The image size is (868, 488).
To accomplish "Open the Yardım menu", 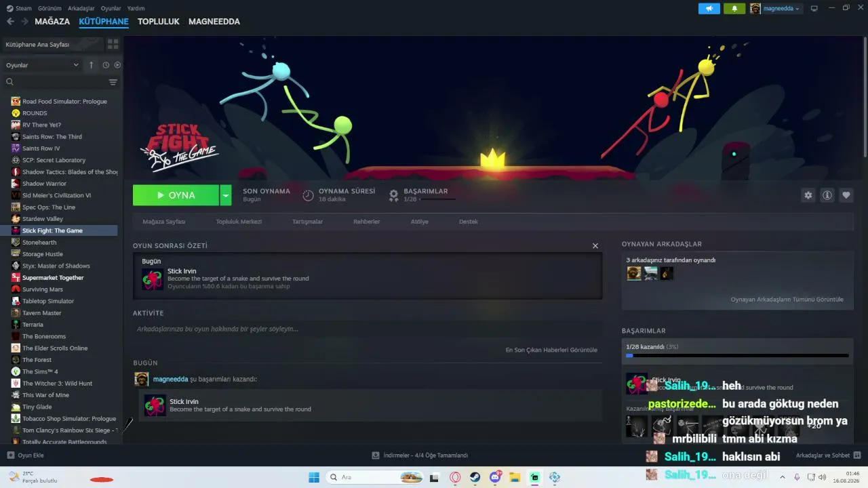I will [x=136, y=8].
